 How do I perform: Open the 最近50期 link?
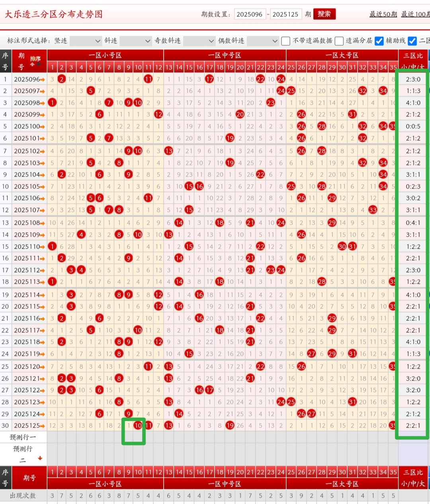point(383,14)
